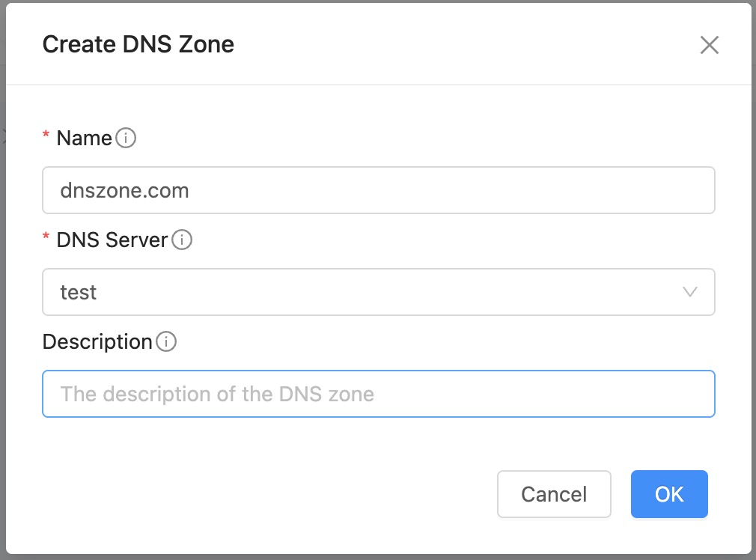Click the empty footer area left of Cancel
The width and height of the screenshot is (756, 560).
(262, 494)
